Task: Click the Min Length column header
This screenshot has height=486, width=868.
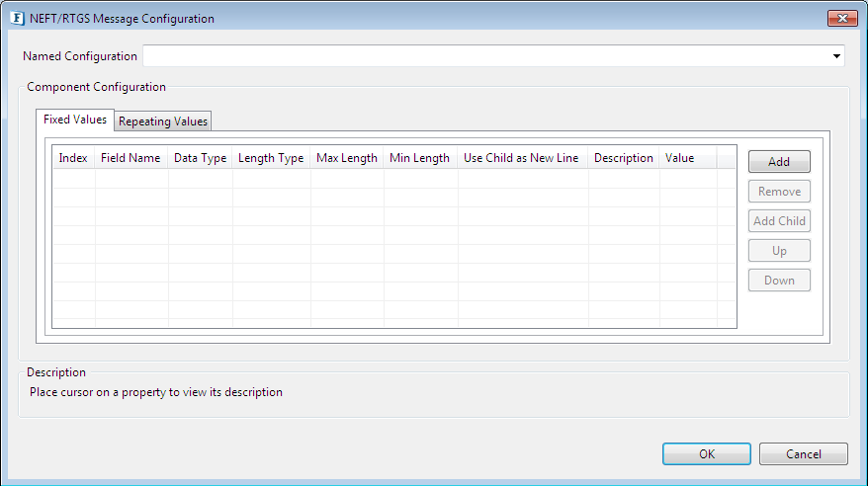Action: pos(420,158)
